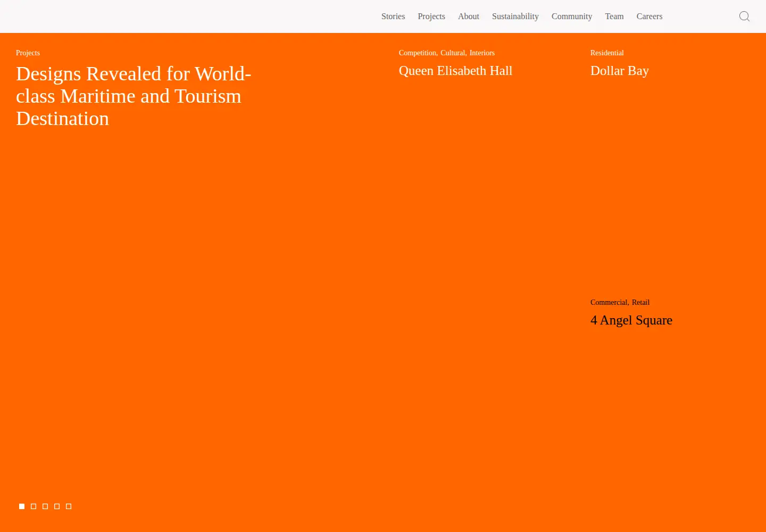
Task: Select Sustainability in the top navigation
Action: [515, 16]
